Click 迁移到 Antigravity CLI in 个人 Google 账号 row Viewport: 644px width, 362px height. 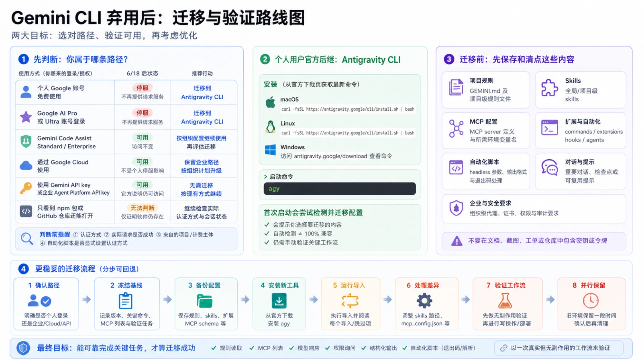click(202, 93)
